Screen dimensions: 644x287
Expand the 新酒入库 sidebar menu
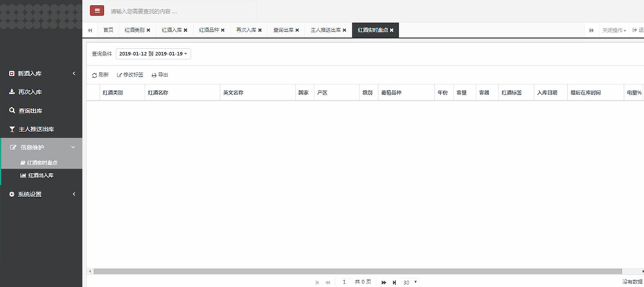(41, 73)
